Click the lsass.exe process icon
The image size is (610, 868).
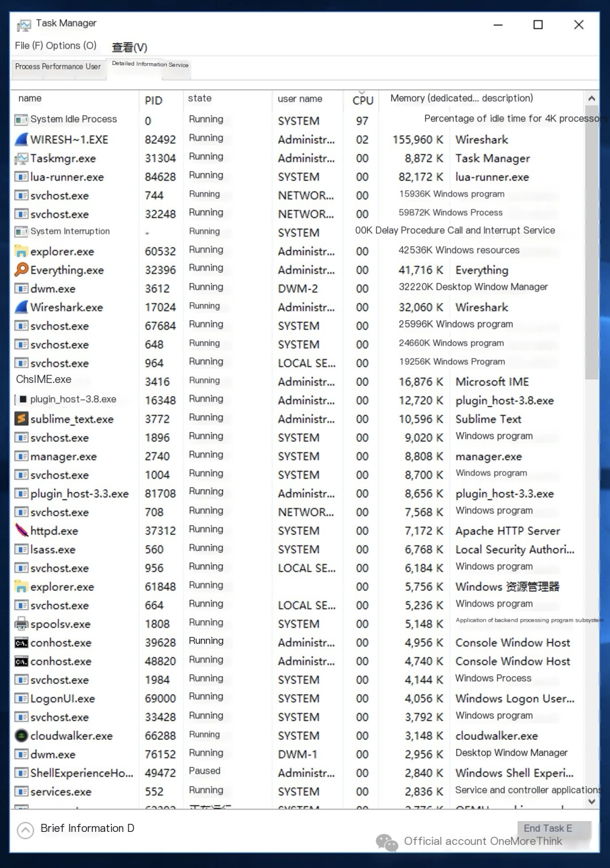point(21,549)
